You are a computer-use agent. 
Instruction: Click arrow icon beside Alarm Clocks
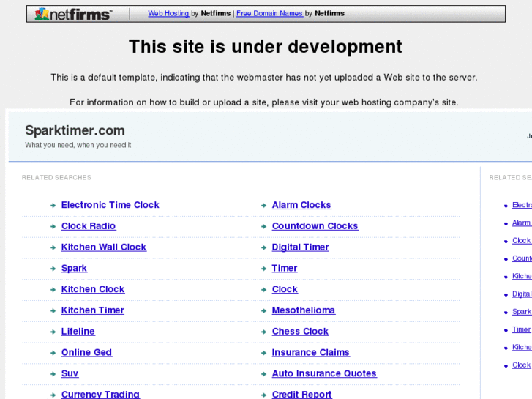pos(263,206)
